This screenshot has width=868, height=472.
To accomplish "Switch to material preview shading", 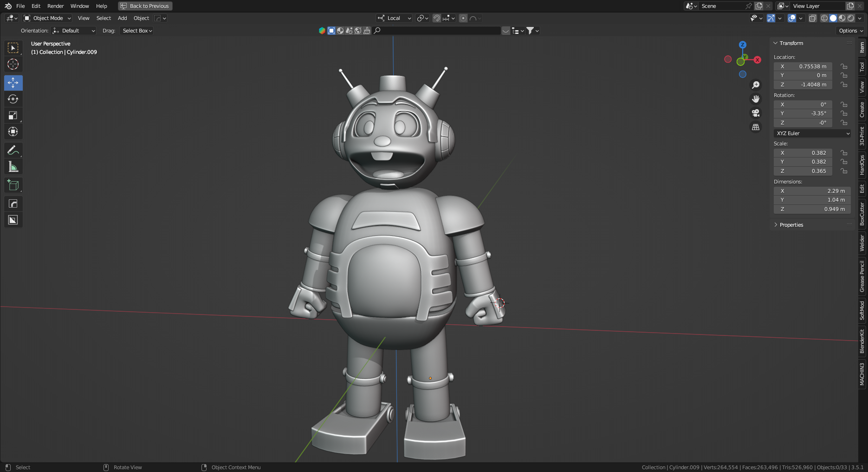I will 842,18.
